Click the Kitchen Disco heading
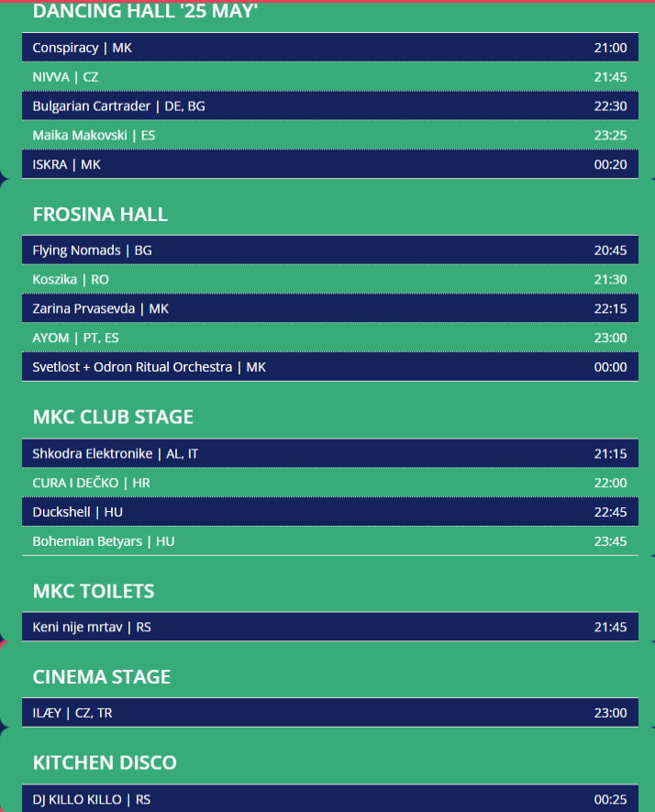The image size is (655, 812). coord(105,762)
